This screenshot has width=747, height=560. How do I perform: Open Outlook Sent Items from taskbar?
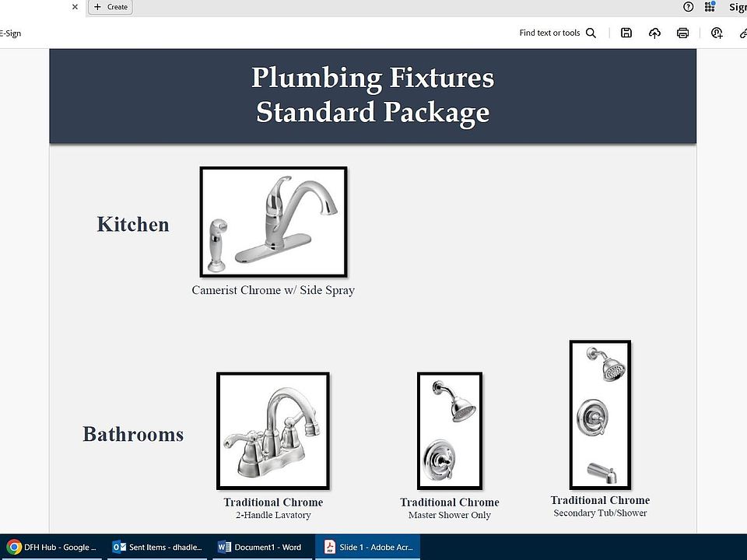pyautogui.click(x=158, y=547)
